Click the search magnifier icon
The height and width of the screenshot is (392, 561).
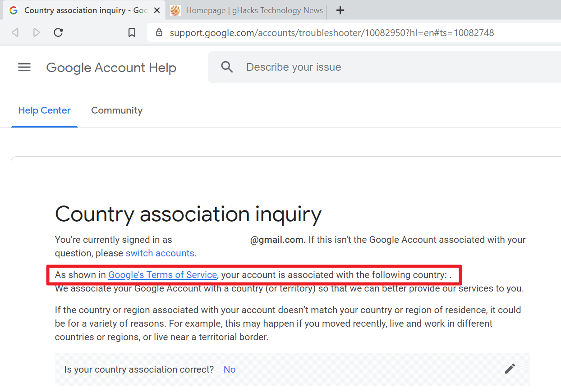(x=227, y=66)
